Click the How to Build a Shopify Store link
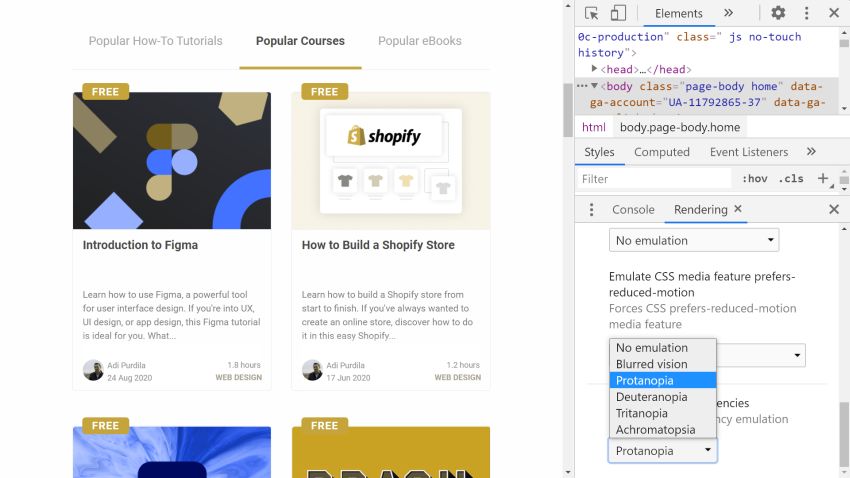Image resolution: width=850 pixels, height=478 pixels. click(378, 245)
